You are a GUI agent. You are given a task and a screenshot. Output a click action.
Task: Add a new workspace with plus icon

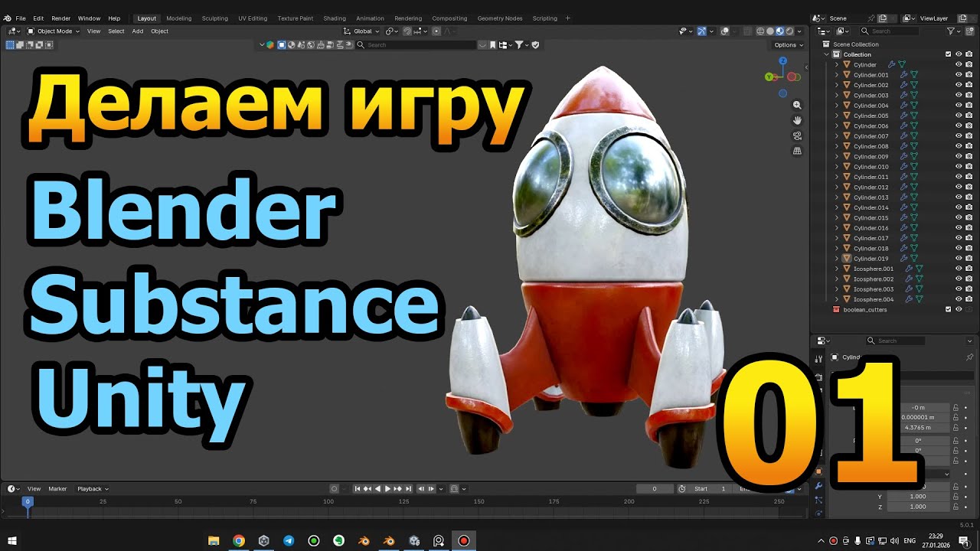coord(567,18)
